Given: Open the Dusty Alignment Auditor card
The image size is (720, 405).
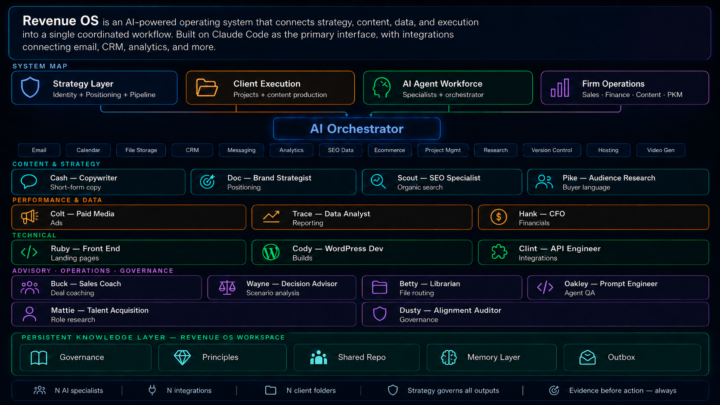Looking at the screenshot, I should point(535,315).
